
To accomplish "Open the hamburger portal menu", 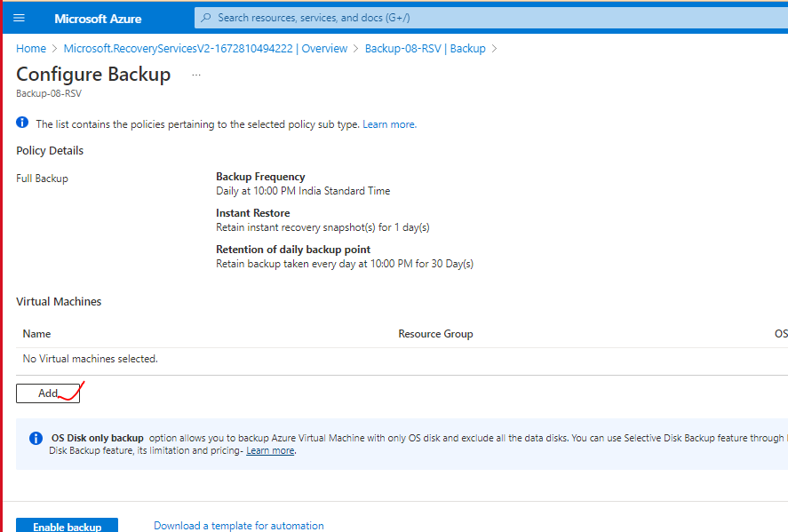I will pyautogui.click(x=19, y=18).
